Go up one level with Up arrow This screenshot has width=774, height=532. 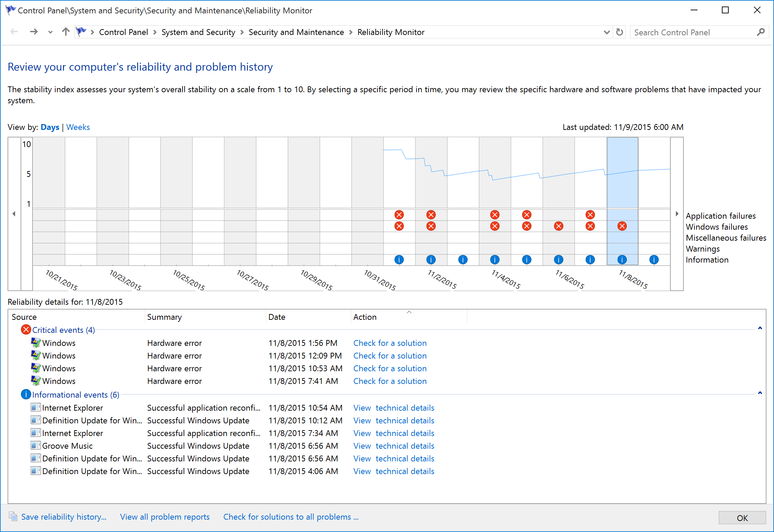click(66, 32)
